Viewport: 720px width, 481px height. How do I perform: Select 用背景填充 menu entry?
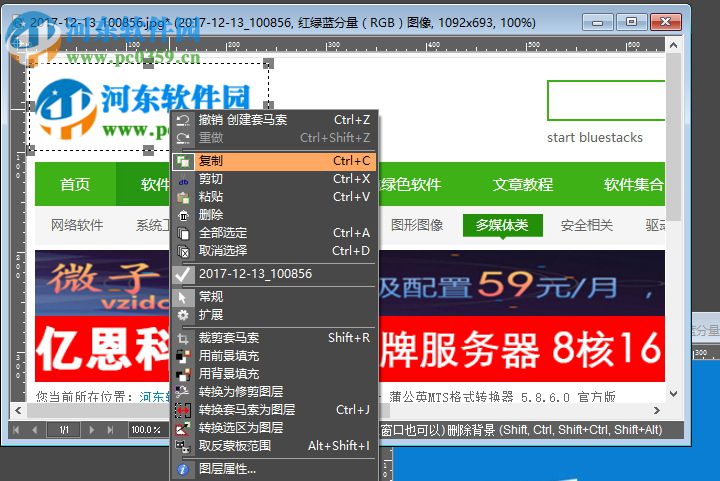coord(274,374)
